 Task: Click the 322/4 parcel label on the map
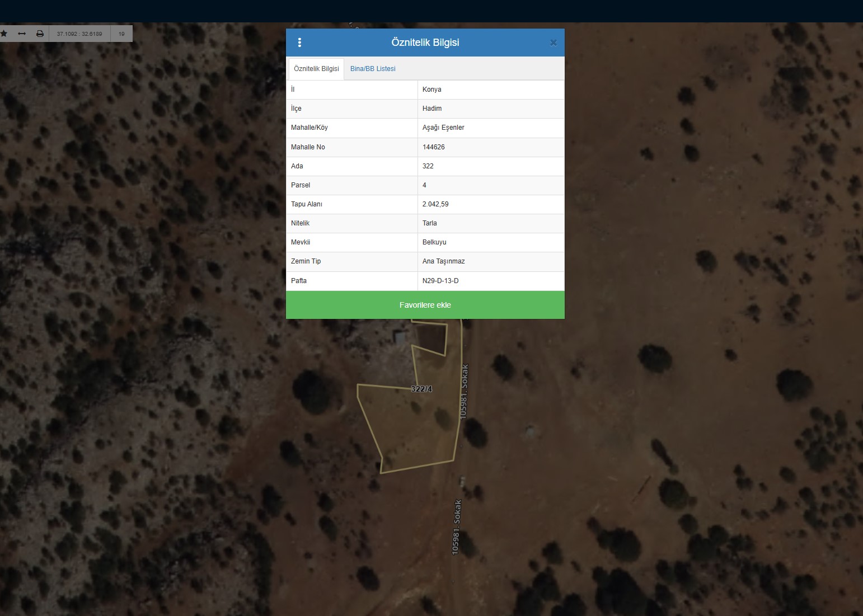point(421,389)
